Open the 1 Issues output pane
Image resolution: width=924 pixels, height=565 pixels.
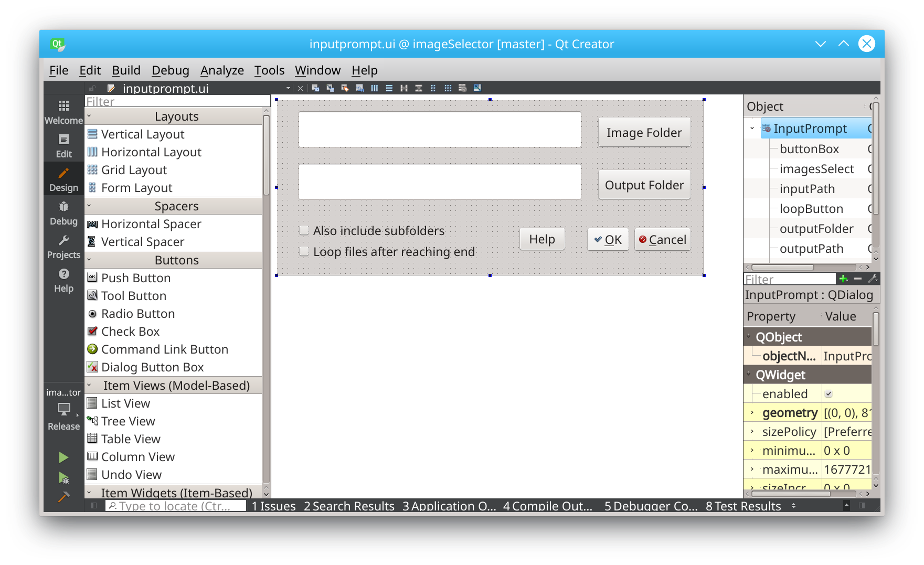tap(273, 506)
